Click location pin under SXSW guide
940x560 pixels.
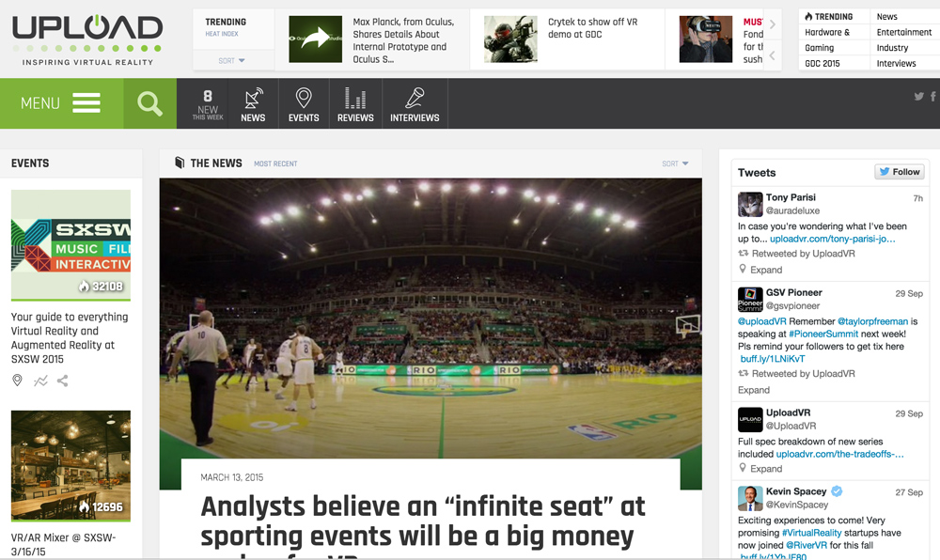tap(17, 381)
